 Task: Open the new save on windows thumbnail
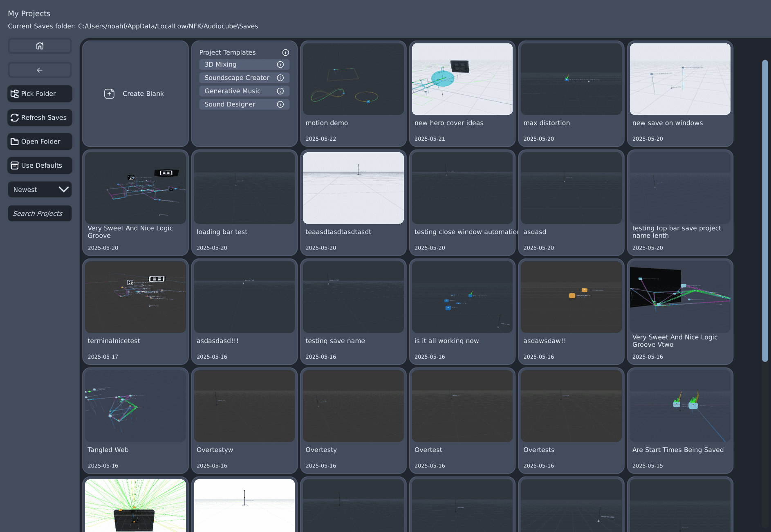680,79
